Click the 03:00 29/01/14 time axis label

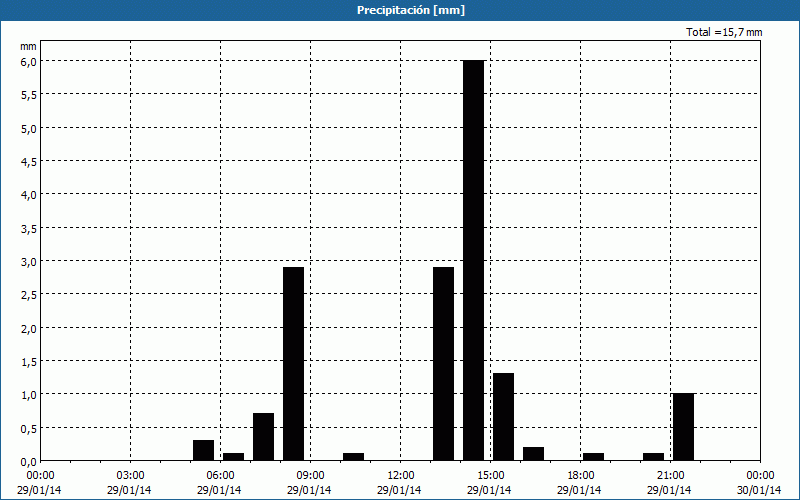click(129, 483)
